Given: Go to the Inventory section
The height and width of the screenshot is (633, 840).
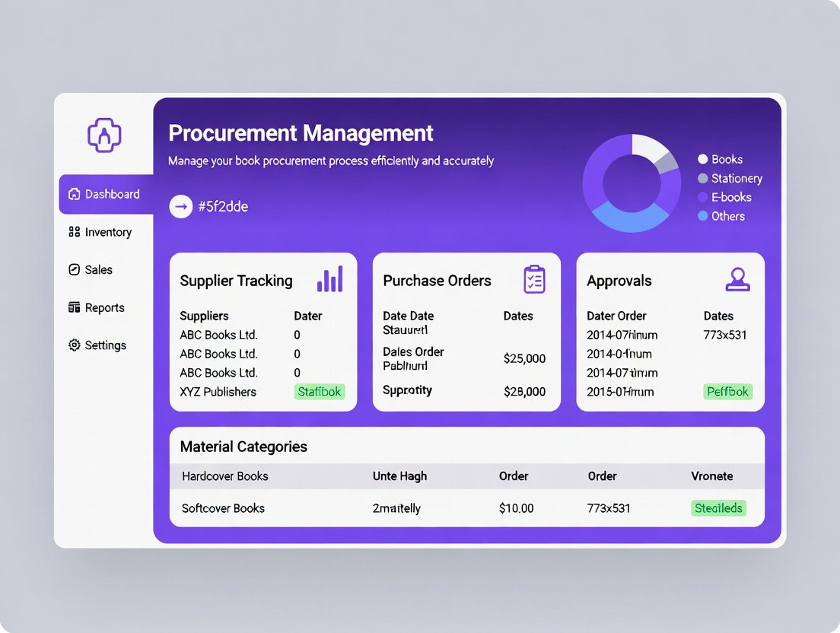Looking at the screenshot, I should point(107,232).
